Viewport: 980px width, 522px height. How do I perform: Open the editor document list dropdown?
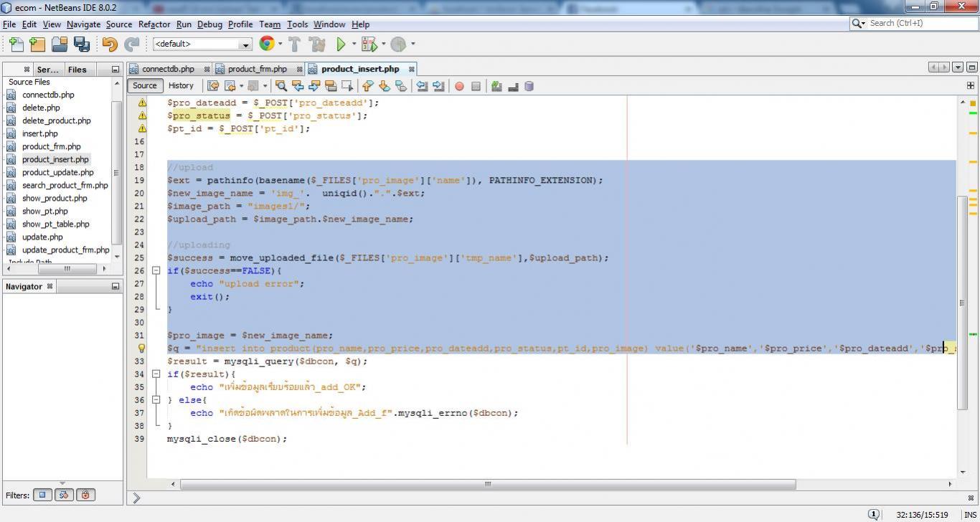coord(958,67)
